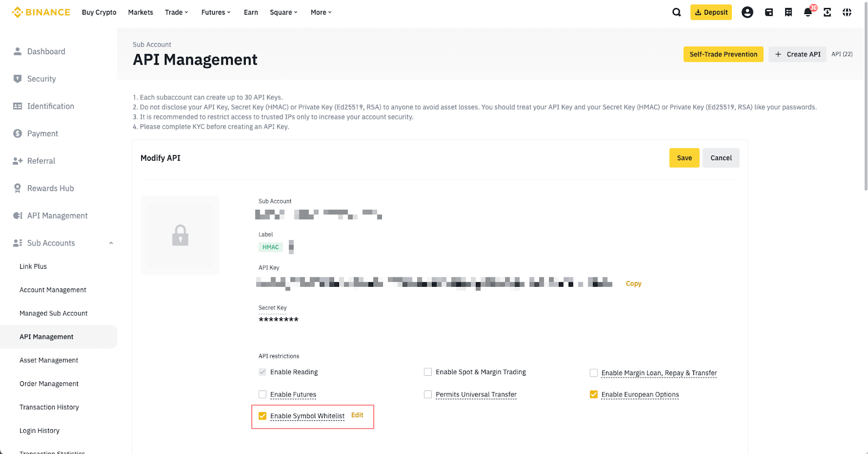This screenshot has width=868, height=454.
Task: Click the page's vertical scrollbar
Action: pyautogui.click(x=865, y=109)
